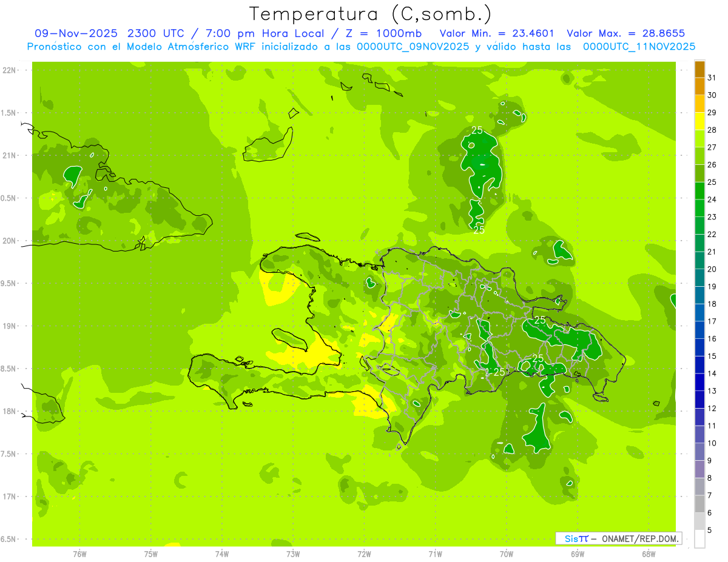Click the "19N" latitude axis label
Screen dimensions: 728x562
click(10, 326)
